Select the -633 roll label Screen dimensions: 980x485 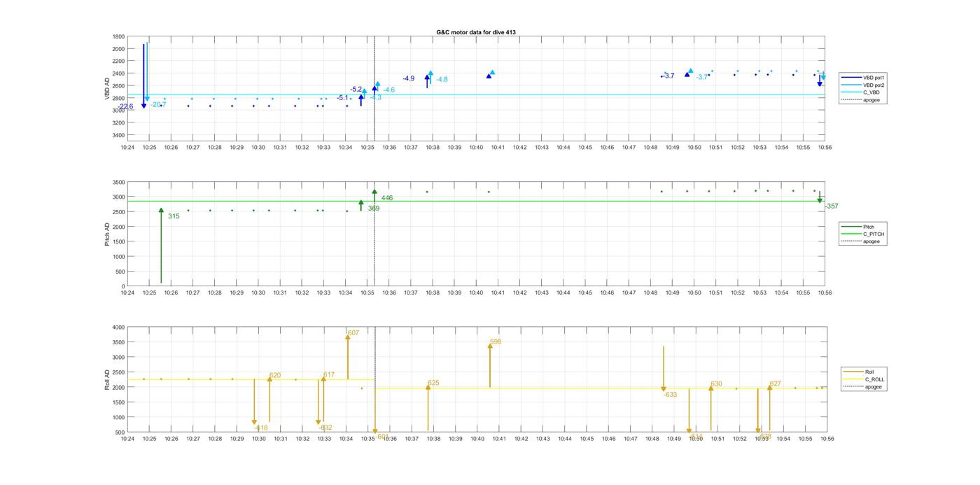[x=670, y=395]
